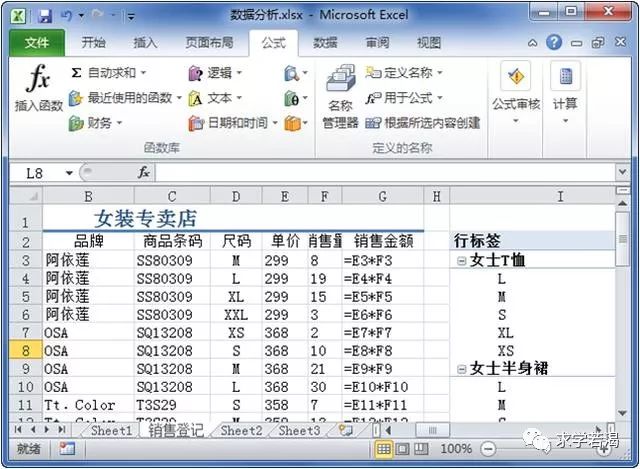Open Text (文本) functions

215,98
